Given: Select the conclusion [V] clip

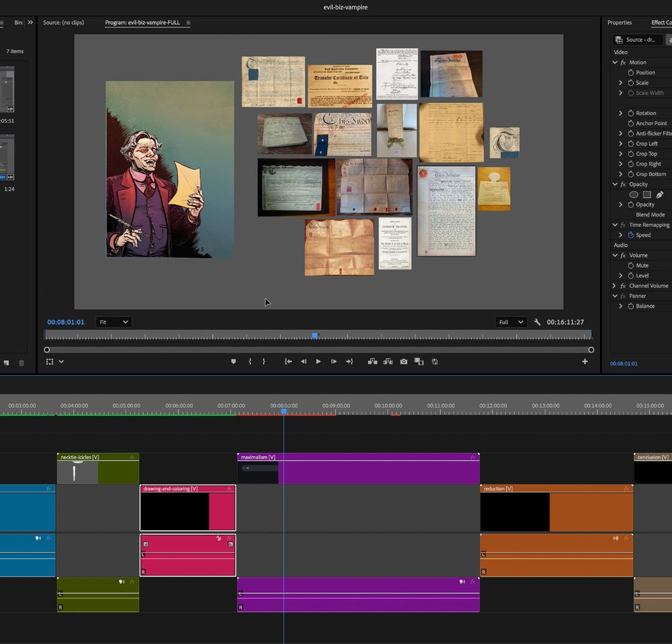Looking at the screenshot, I should (653, 469).
